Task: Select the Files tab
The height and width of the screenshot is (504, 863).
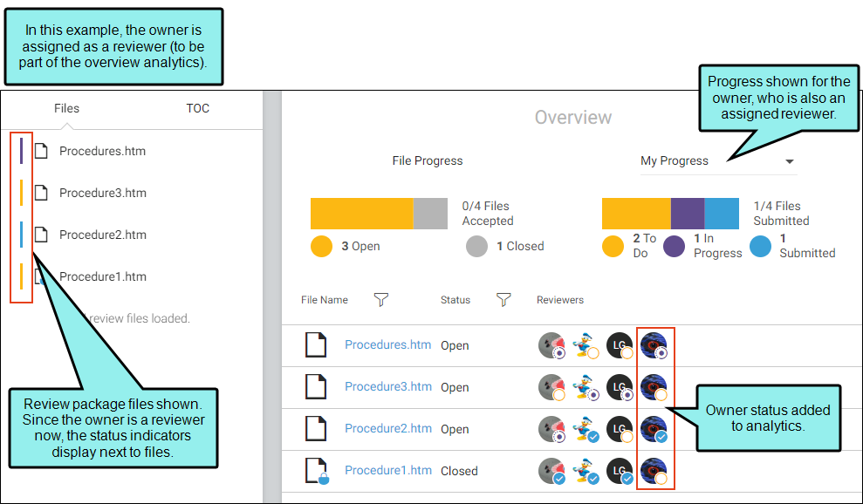Action: pos(66,108)
